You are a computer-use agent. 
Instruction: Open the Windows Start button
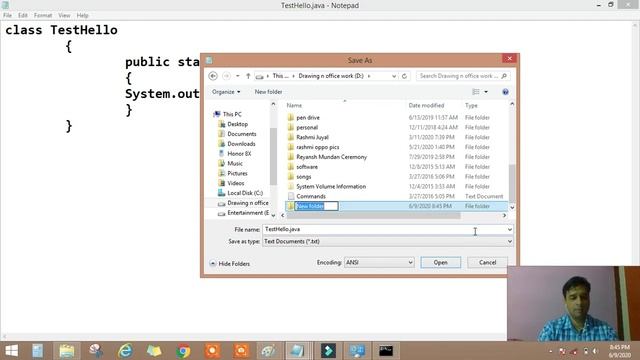point(11,351)
